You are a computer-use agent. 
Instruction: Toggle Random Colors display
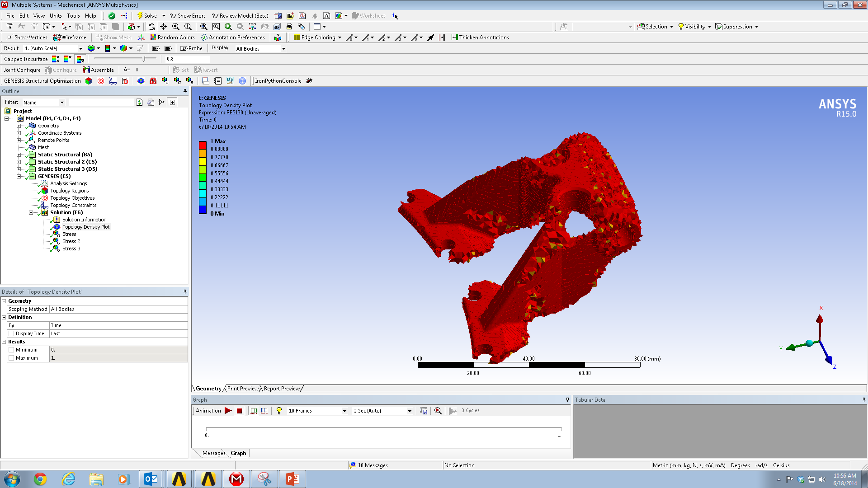coord(172,38)
